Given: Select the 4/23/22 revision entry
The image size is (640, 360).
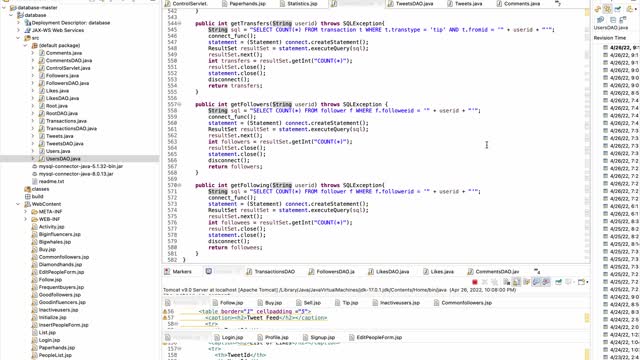Looking at the screenshot, I should pyautogui.click(x=621, y=357).
